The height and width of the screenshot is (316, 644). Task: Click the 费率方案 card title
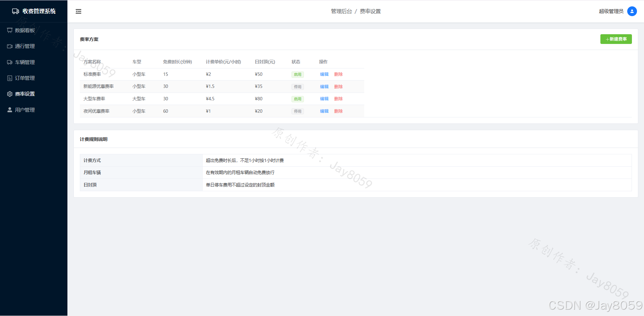pyautogui.click(x=89, y=40)
